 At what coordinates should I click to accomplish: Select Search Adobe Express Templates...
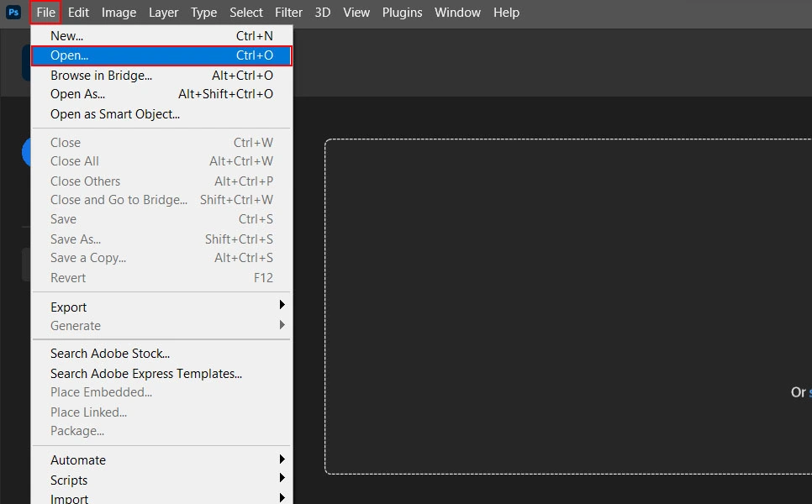161,374
